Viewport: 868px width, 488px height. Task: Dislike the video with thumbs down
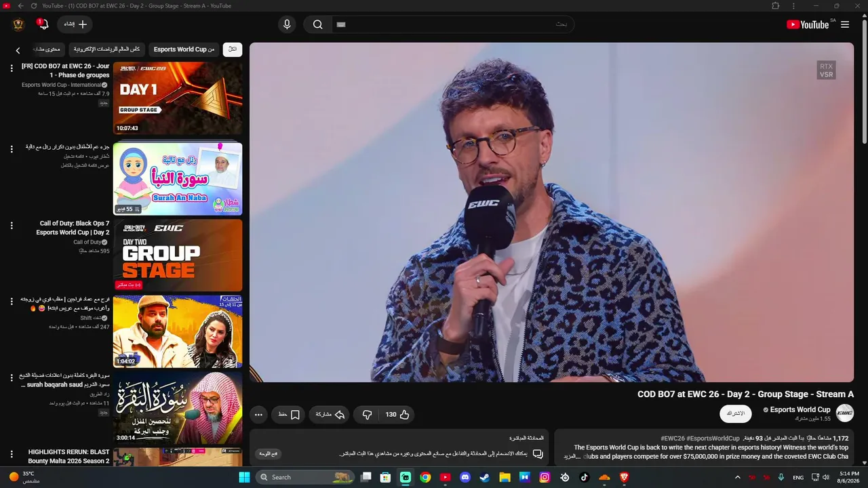coord(367,415)
